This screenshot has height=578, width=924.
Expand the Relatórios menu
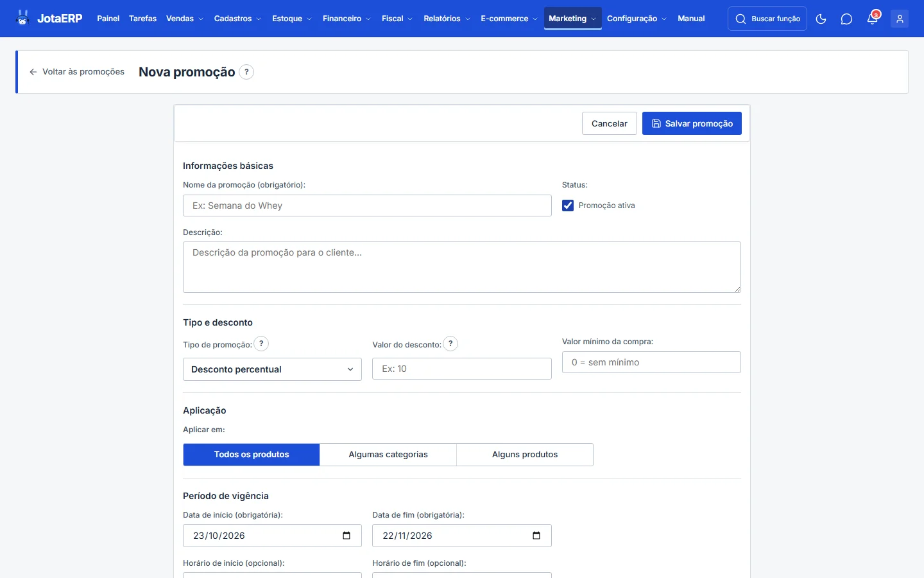(x=447, y=19)
